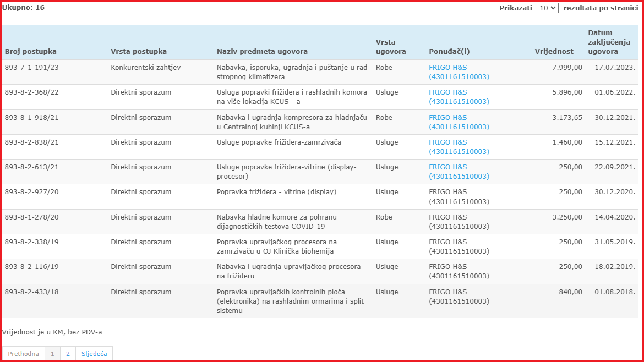The width and height of the screenshot is (644, 362).
Task: Select the value 1.460,00
Action: 567,142
